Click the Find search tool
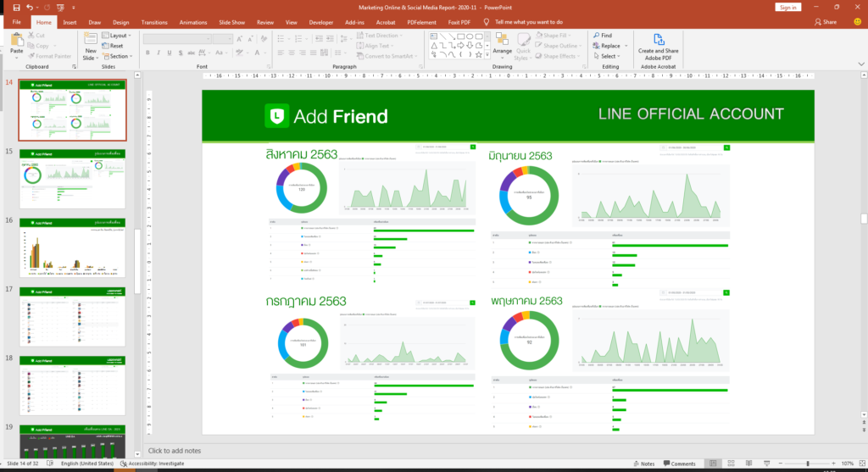Image resolution: width=868 pixels, height=472 pixels. pos(603,36)
